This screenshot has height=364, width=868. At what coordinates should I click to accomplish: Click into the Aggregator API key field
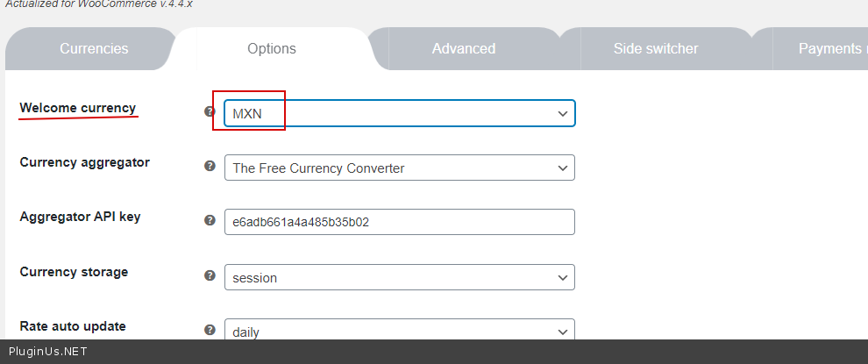coord(399,222)
